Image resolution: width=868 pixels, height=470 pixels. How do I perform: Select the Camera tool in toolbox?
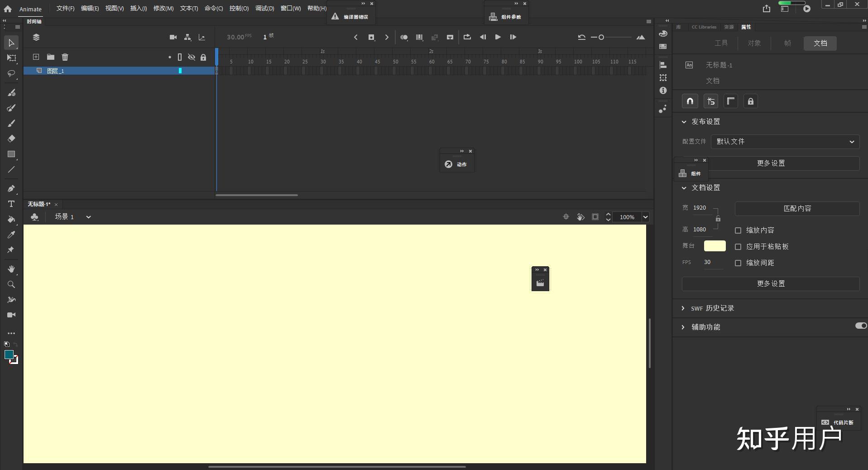(11, 315)
